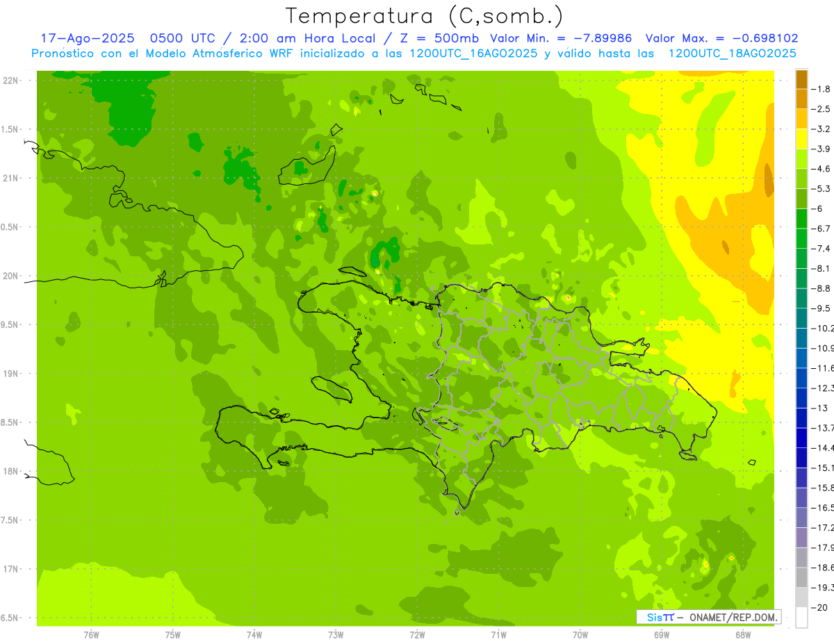
Task: Click the 74W longitude label
Action: (x=254, y=635)
